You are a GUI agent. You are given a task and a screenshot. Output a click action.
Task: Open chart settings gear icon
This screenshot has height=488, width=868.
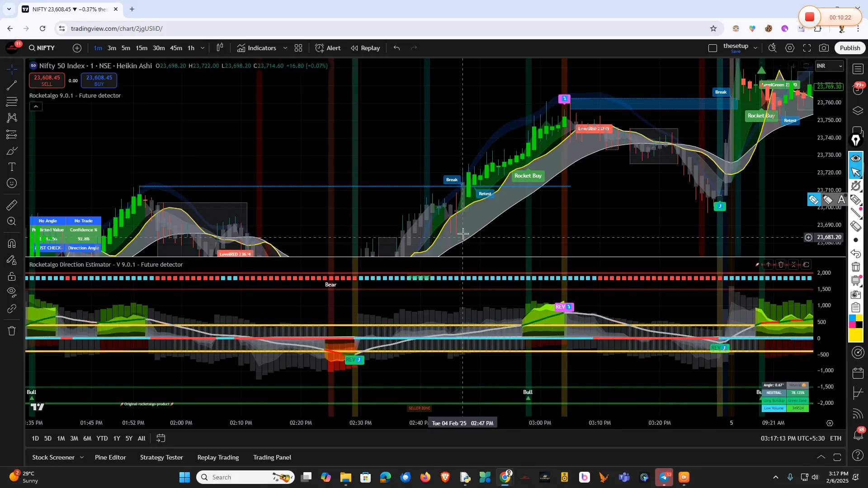pyautogui.click(x=790, y=48)
